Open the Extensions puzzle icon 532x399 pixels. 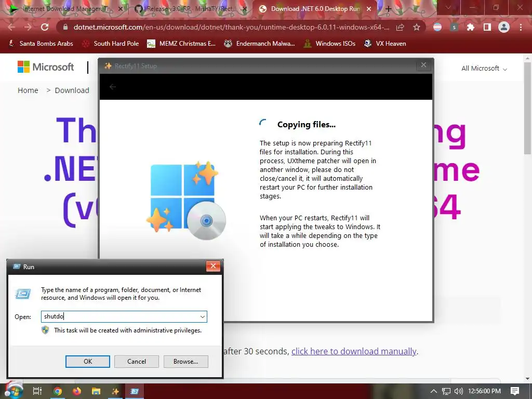[x=471, y=27]
